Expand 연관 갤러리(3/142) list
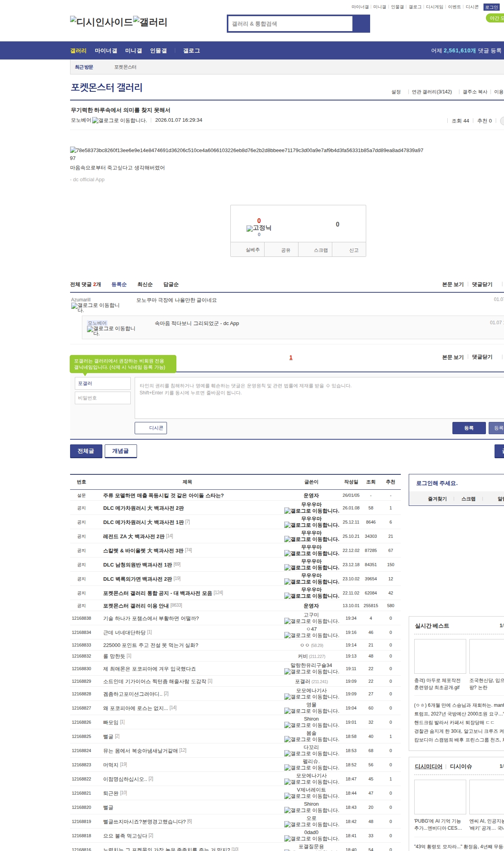The height and width of the screenshot is (851, 504). click(x=432, y=92)
